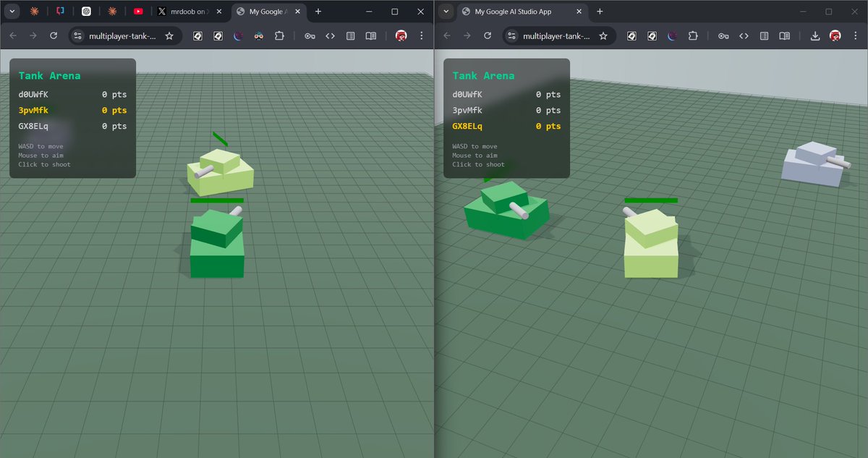The height and width of the screenshot is (458, 868).
Task: View site information in right window address bar
Action: coord(512,35)
